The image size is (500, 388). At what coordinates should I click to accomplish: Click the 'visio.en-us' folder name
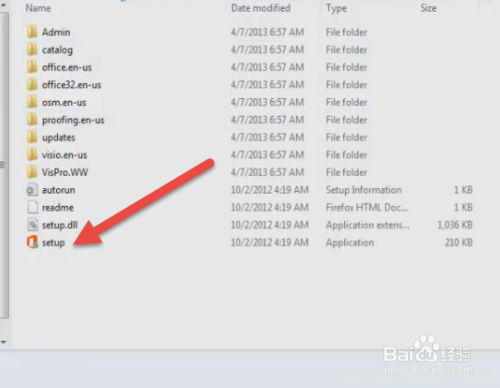(64, 155)
